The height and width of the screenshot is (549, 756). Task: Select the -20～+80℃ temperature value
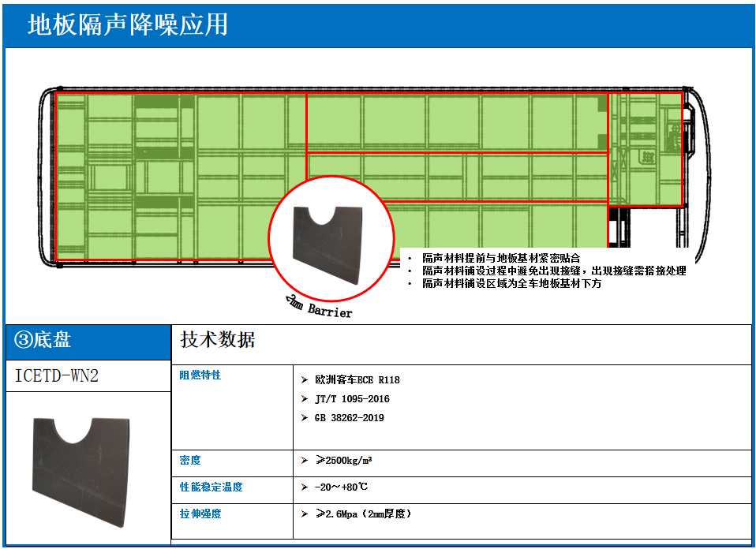tap(341, 487)
